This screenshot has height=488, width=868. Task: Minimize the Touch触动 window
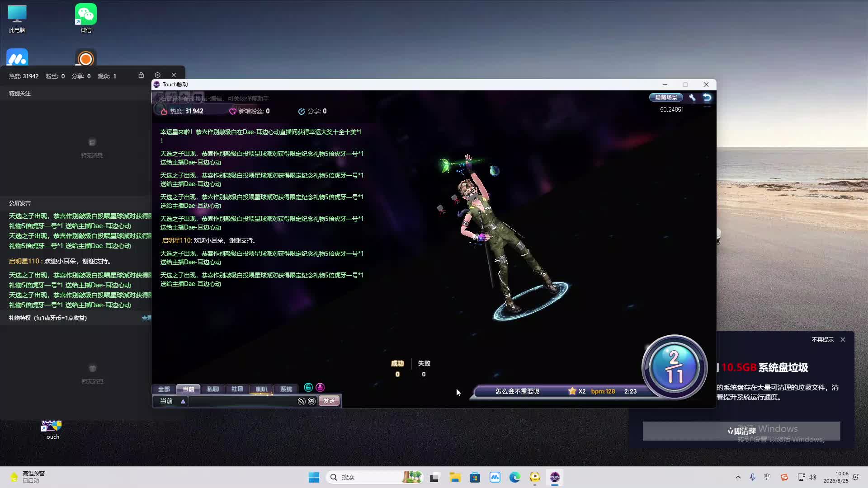click(665, 84)
